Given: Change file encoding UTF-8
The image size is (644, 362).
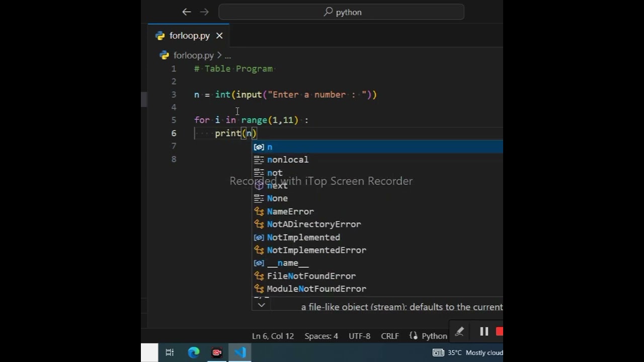Looking at the screenshot, I should click(359, 336).
